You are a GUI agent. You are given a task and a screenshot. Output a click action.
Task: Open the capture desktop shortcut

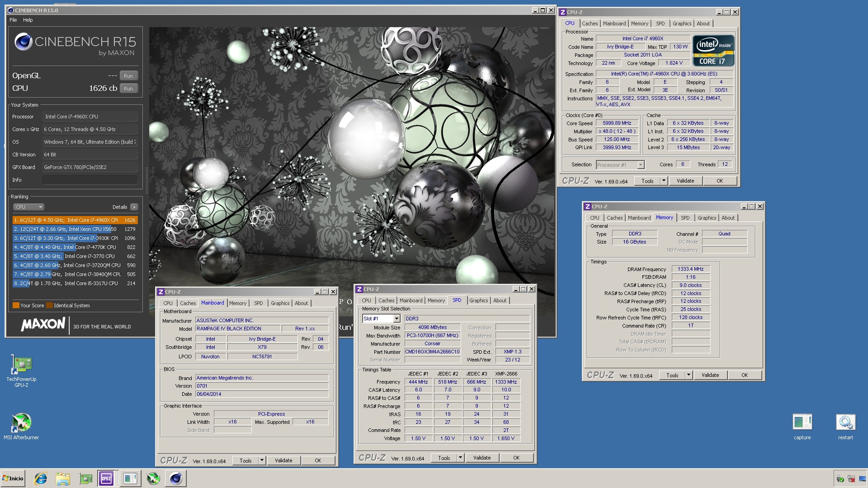pos(802,426)
